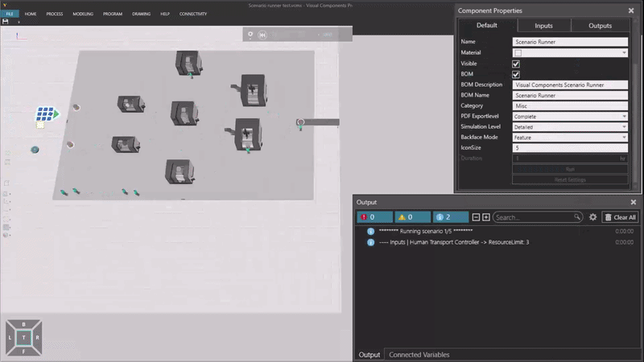Viewport: 644px width, 362px height.
Task: Uncheck the Visible checkbox
Action: pyautogui.click(x=516, y=64)
